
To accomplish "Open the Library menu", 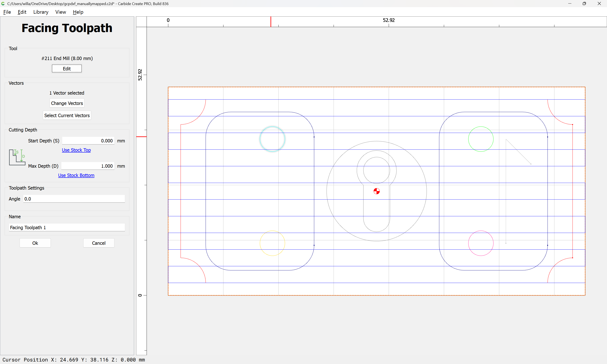I will pos(41,12).
